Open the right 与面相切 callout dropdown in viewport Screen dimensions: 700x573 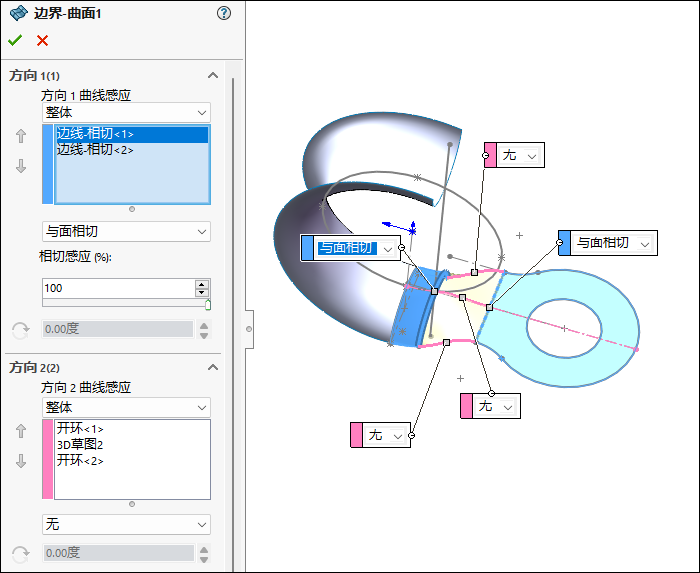point(645,244)
